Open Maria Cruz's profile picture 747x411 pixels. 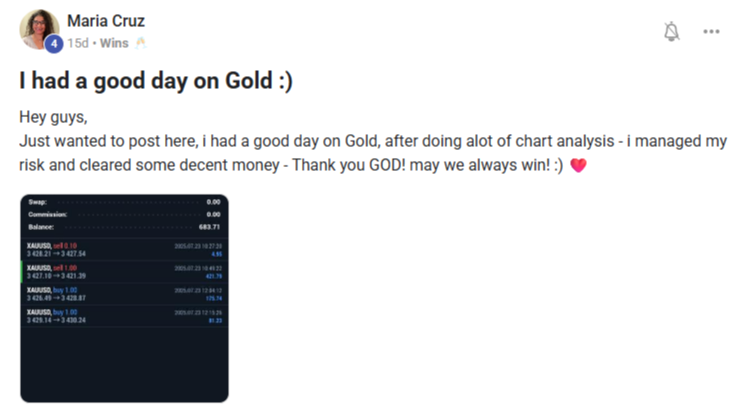point(39,29)
